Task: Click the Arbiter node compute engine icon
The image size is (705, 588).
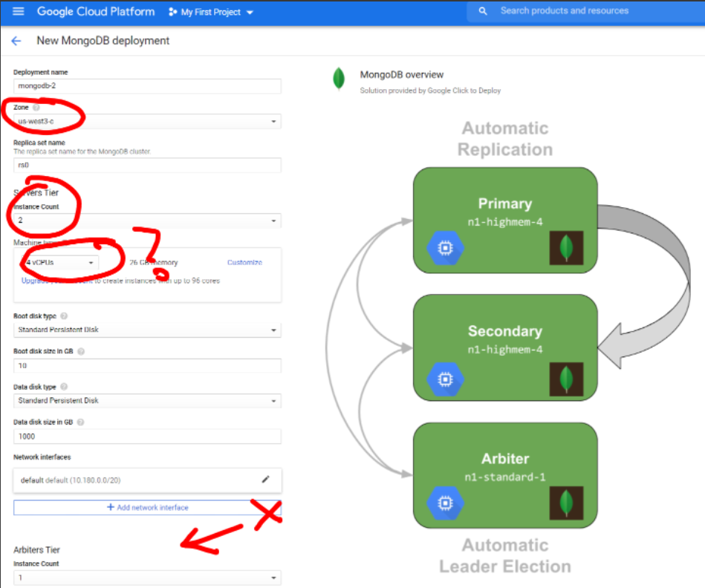Action: click(445, 503)
